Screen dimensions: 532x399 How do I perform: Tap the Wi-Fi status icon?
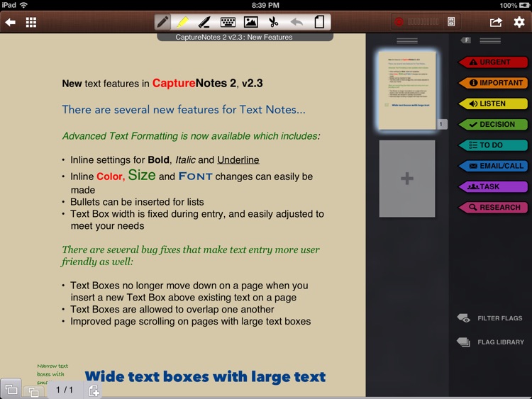pos(23,5)
